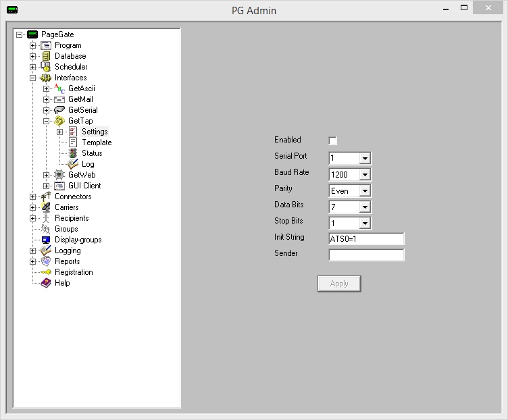The width and height of the screenshot is (508, 420).
Task: Click the Settings checklist icon
Action: tap(73, 132)
